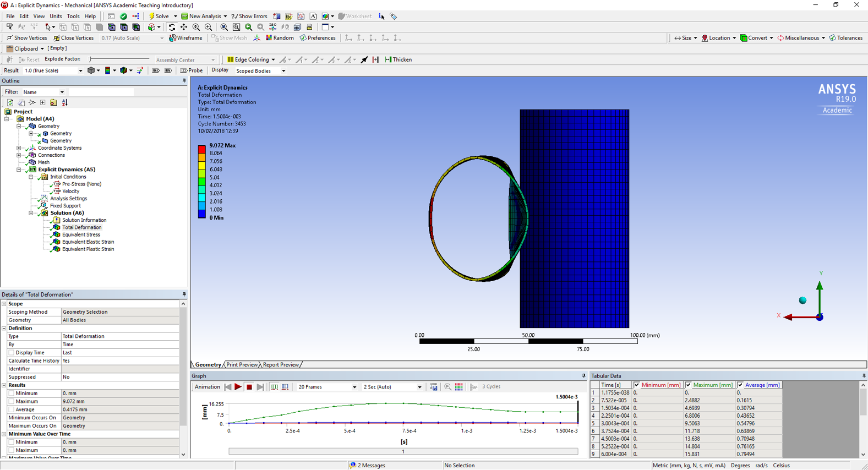The width and height of the screenshot is (868, 470).
Task: Open the File menu
Action: 10,17
